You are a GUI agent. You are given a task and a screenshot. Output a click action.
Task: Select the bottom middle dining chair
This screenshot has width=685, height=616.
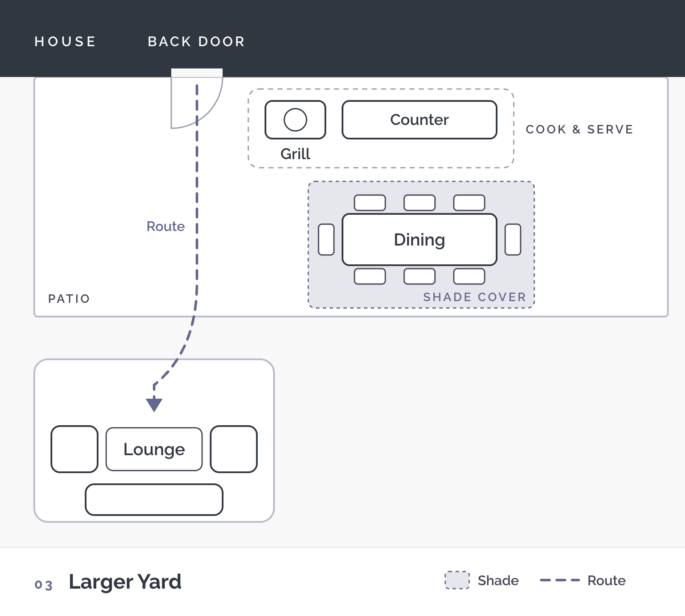[x=420, y=276]
